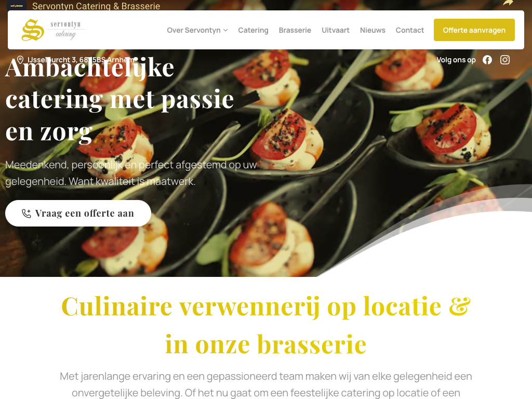
Task: Navigate to the Nieuws section
Action: point(373,30)
